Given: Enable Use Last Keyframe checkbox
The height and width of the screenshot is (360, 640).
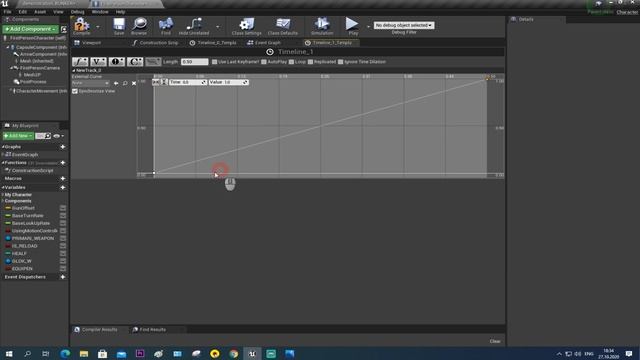Looking at the screenshot, I should point(214,62).
